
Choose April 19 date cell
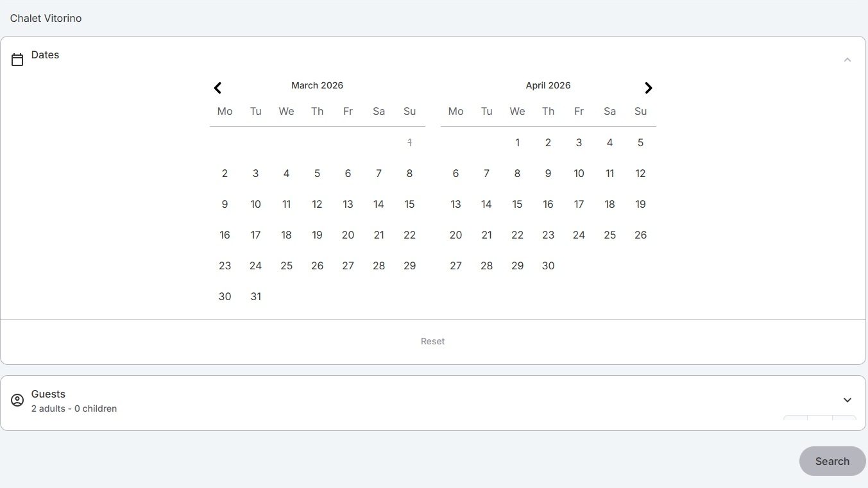point(640,205)
